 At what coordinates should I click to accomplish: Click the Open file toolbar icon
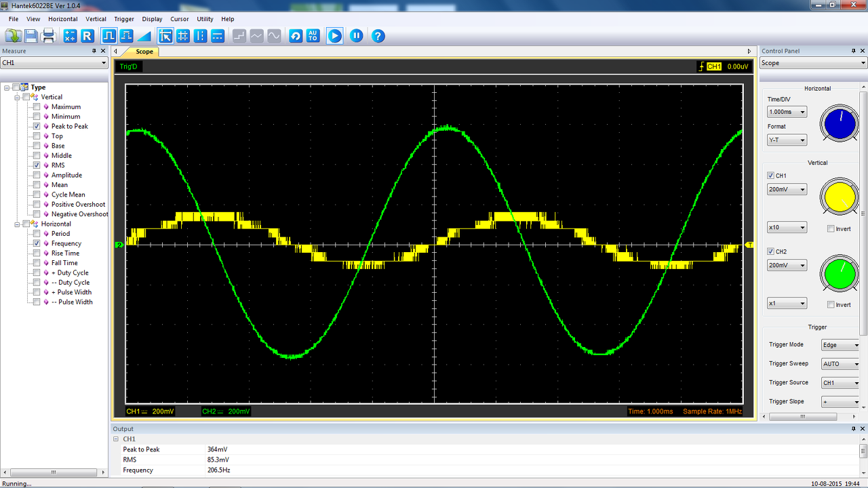[14, 36]
